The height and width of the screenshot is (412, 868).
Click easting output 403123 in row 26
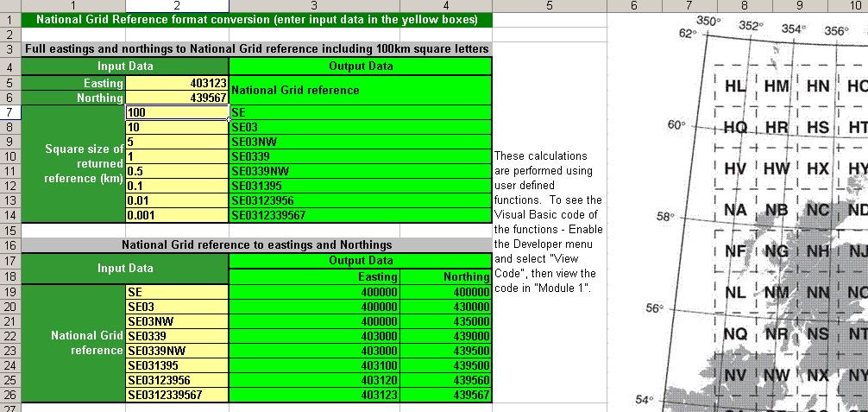[314, 395]
